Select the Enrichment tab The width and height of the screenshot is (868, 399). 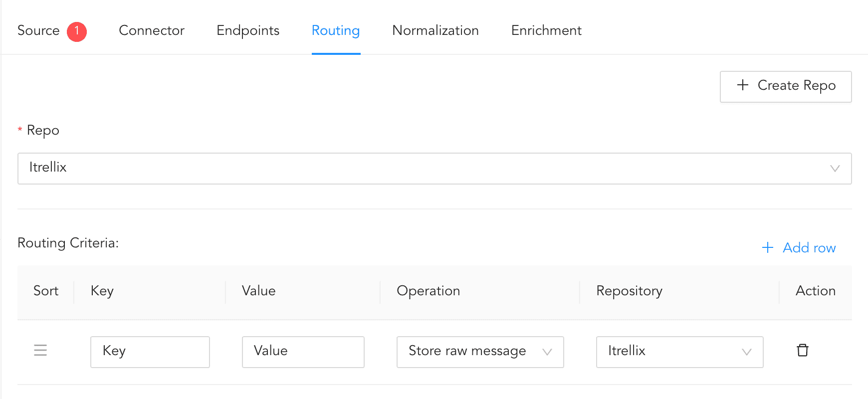(546, 31)
